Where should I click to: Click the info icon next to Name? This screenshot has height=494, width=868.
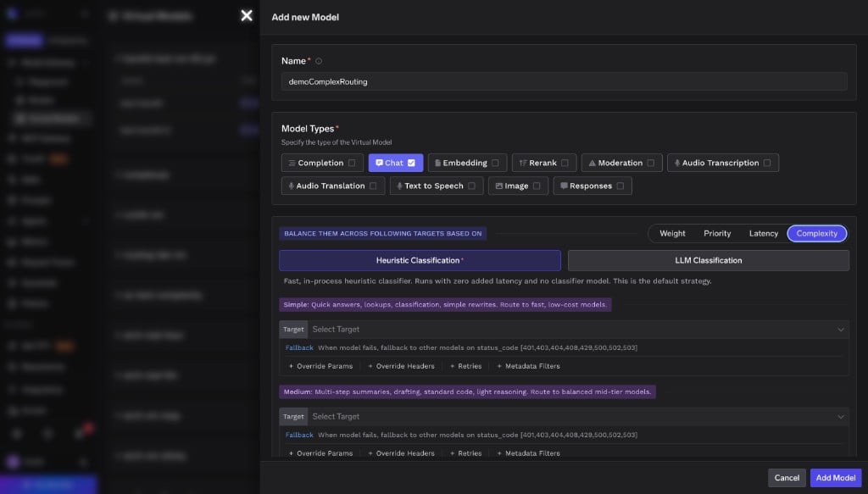[319, 61]
